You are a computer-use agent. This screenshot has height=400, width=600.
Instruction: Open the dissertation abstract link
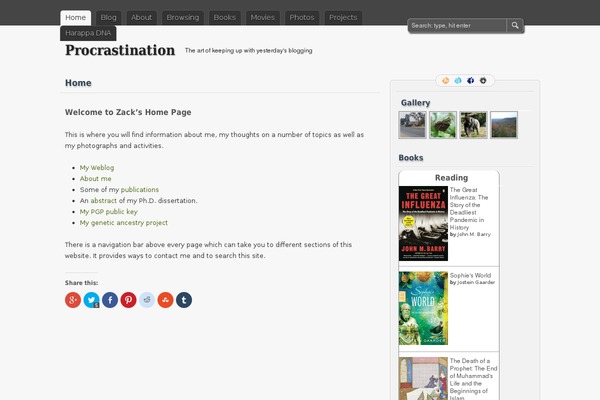[x=103, y=201]
